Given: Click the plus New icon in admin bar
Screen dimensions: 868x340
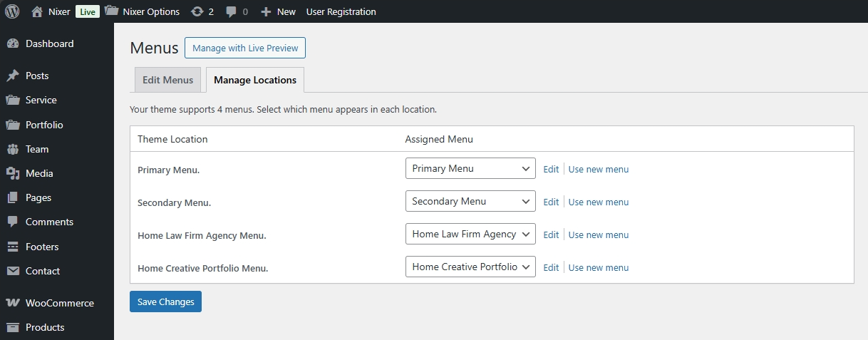Looking at the screenshot, I should click(266, 11).
